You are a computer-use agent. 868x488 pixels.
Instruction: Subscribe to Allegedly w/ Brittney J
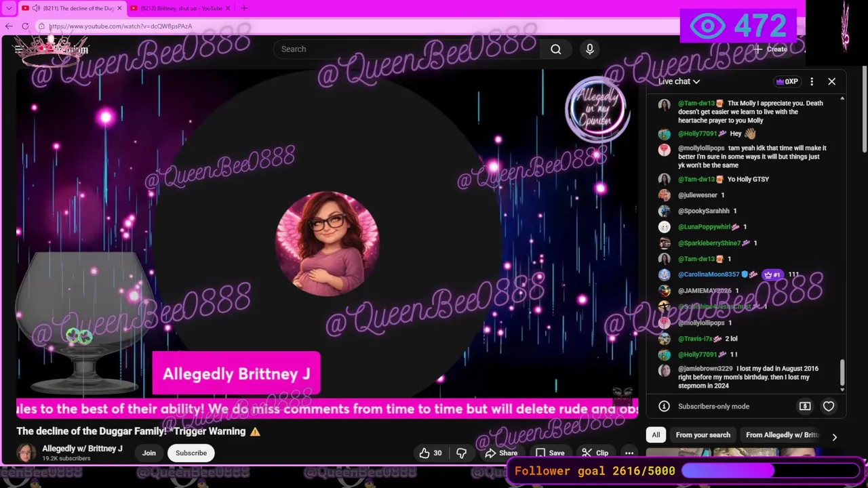pyautogui.click(x=191, y=453)
